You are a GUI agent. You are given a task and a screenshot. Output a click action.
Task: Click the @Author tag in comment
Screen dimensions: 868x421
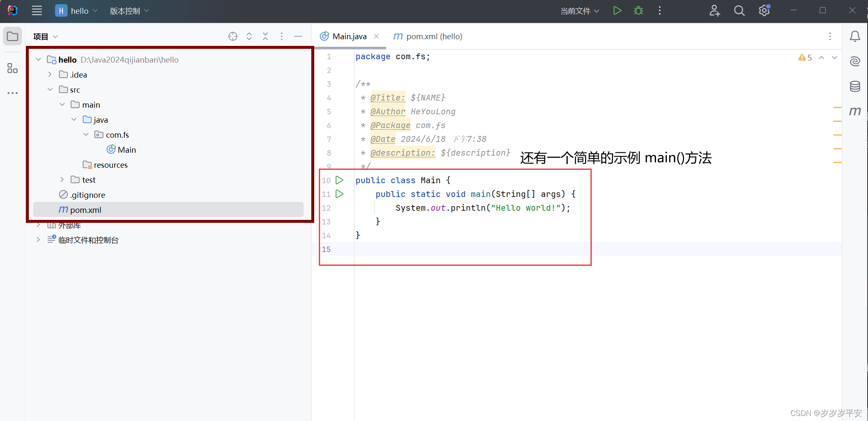tap(388, 111)
